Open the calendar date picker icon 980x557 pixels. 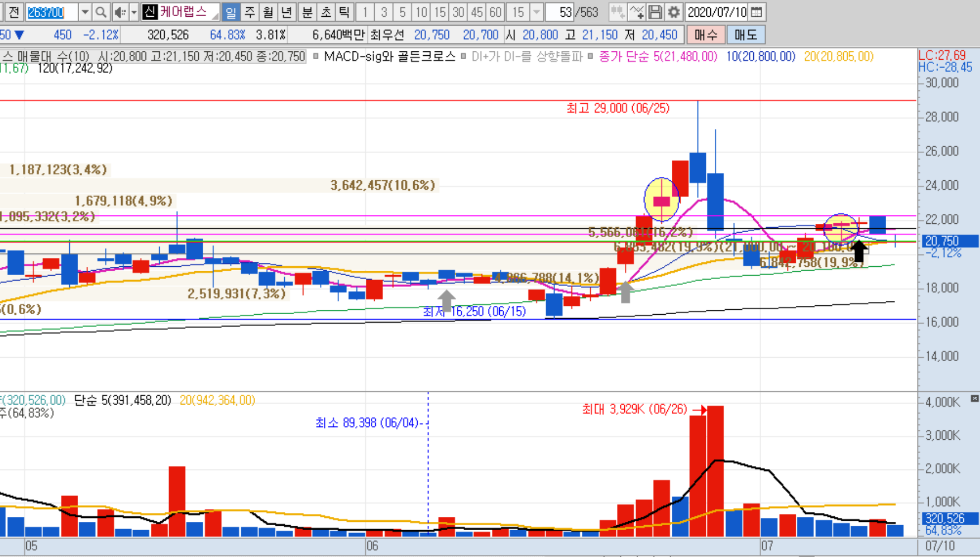[x=757, y=12]
